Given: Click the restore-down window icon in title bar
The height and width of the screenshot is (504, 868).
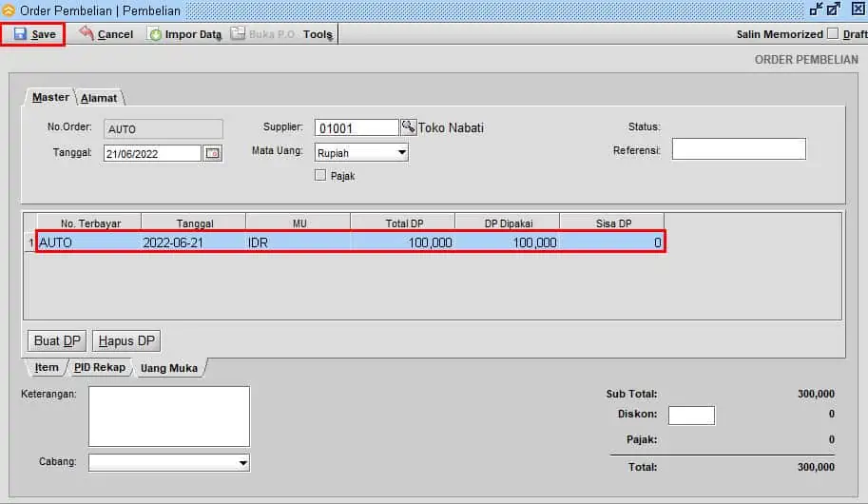Looking at the screenshot, I should click(x=816, y=9).
